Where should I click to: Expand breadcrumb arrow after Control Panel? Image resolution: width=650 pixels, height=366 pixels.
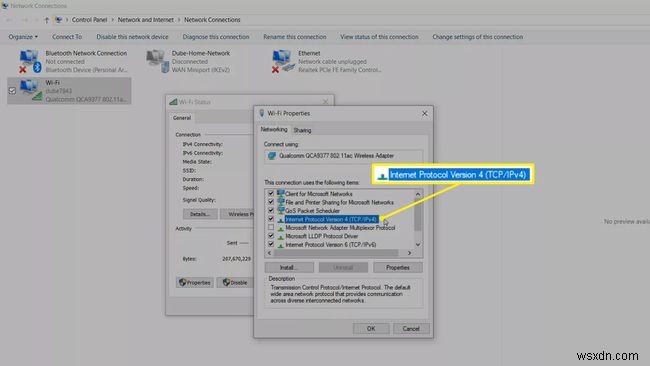click(x=112, y=20)
